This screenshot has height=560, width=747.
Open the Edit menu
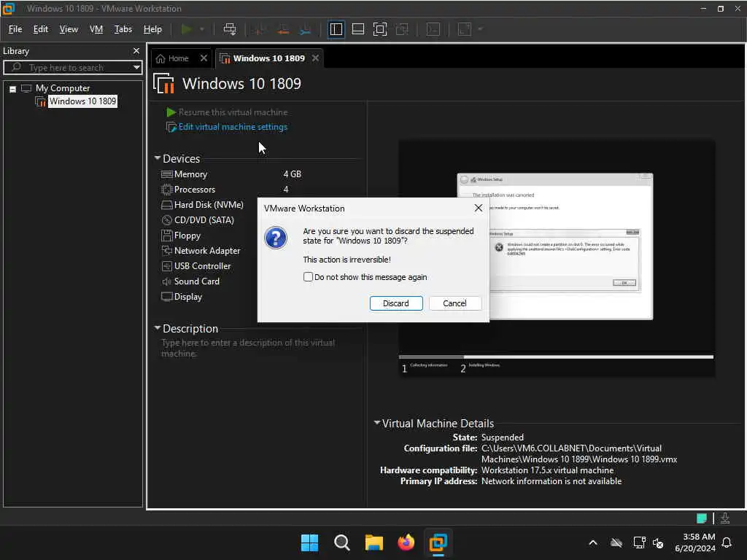pos(41,29)
